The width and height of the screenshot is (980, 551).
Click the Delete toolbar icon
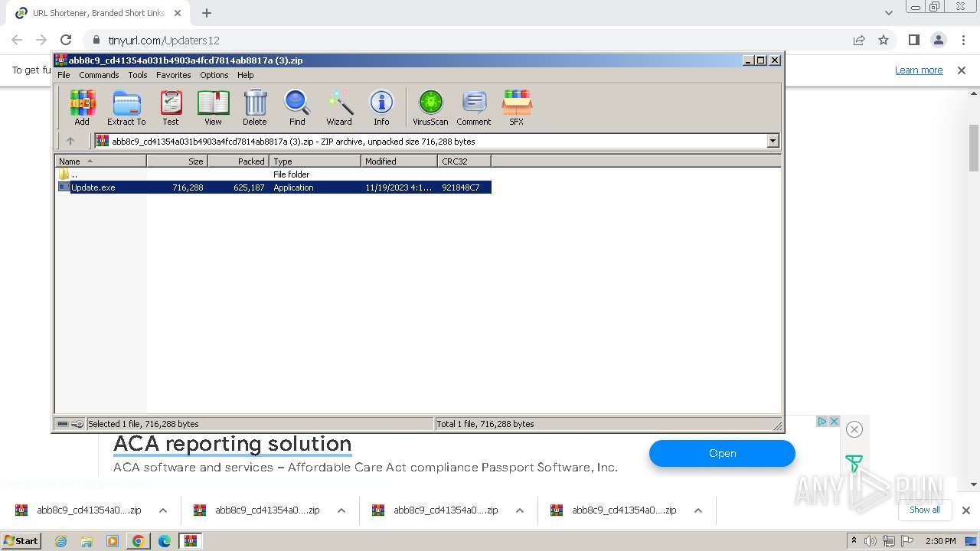pos(255,107)
